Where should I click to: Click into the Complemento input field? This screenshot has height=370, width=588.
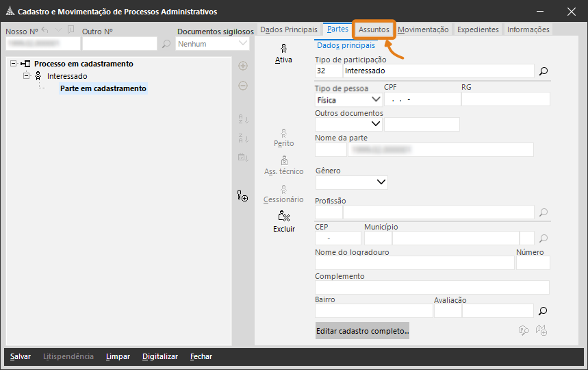(431, 287)
